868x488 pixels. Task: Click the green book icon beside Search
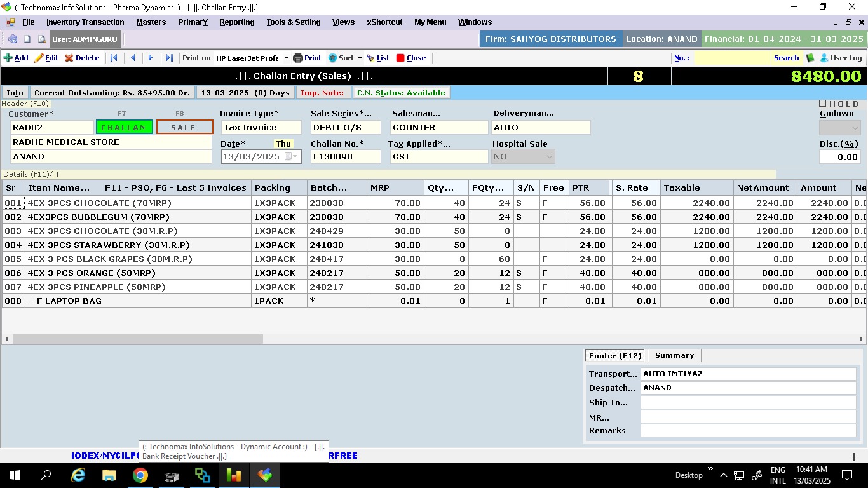(x=810, y=58)
